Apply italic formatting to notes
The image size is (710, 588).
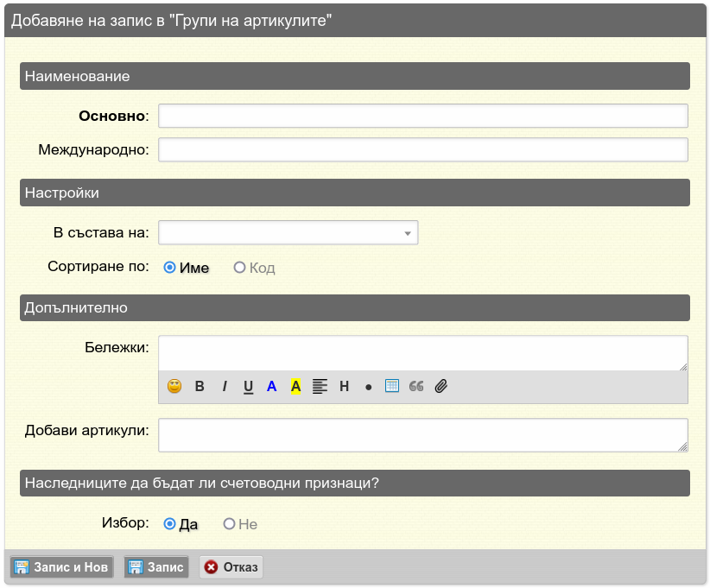224,386
